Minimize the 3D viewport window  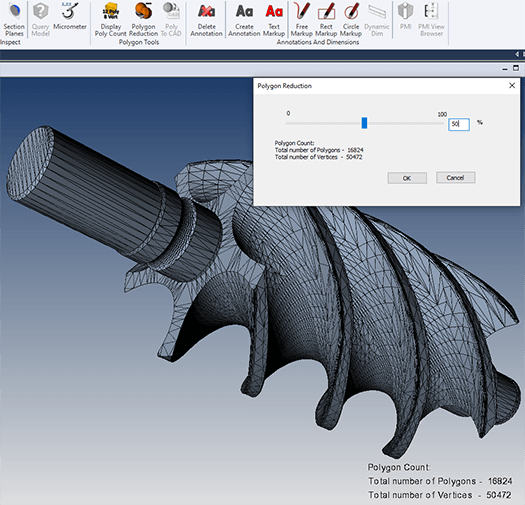click(505, 69)
